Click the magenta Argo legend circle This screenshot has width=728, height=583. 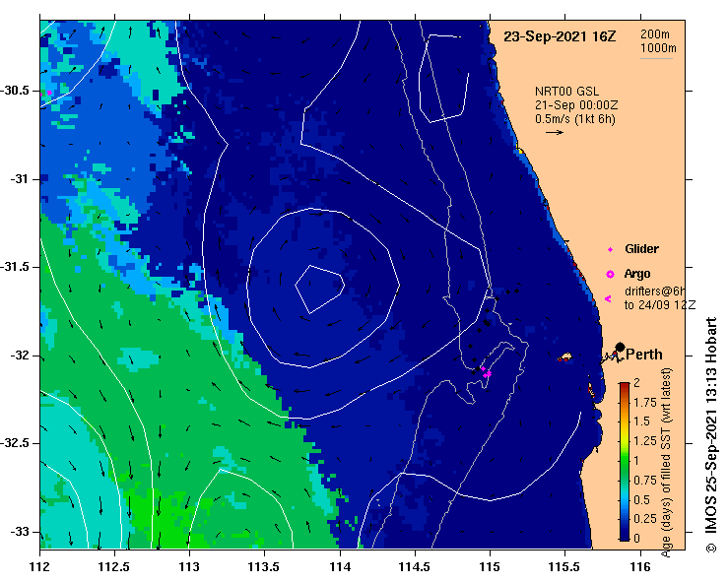610,275
